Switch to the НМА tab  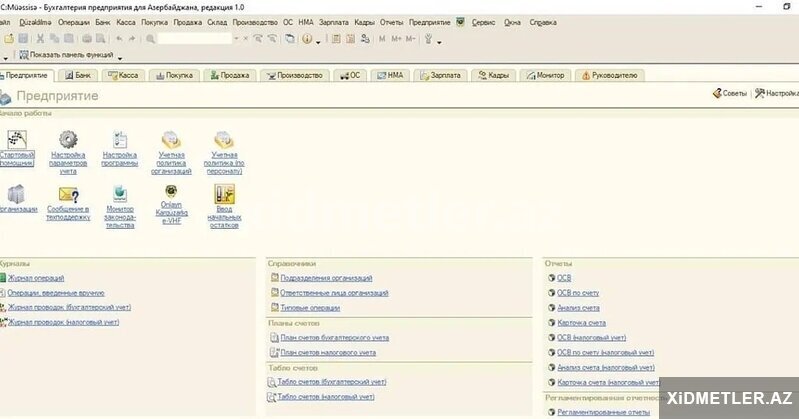(390, 75)
